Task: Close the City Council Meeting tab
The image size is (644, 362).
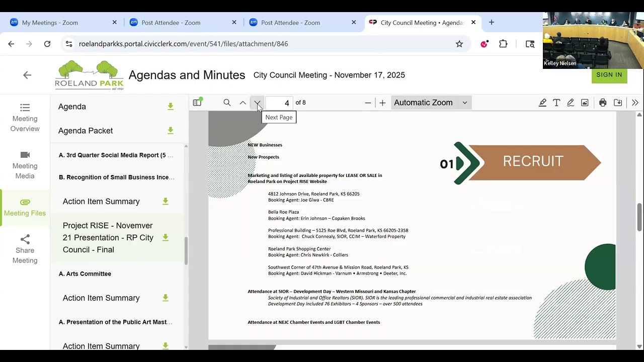Action: 473,23
